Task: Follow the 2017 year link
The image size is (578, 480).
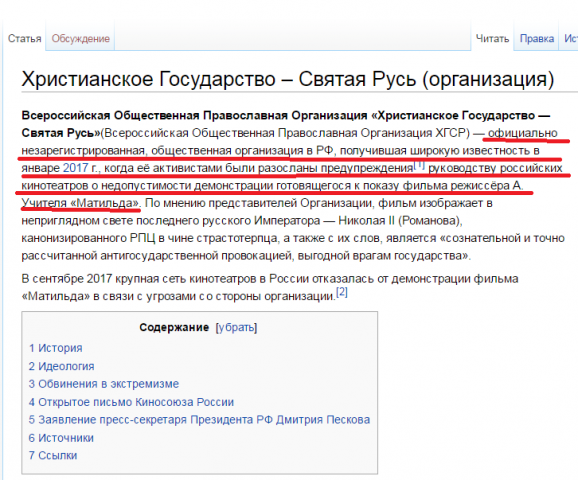Action: (76, 168)
